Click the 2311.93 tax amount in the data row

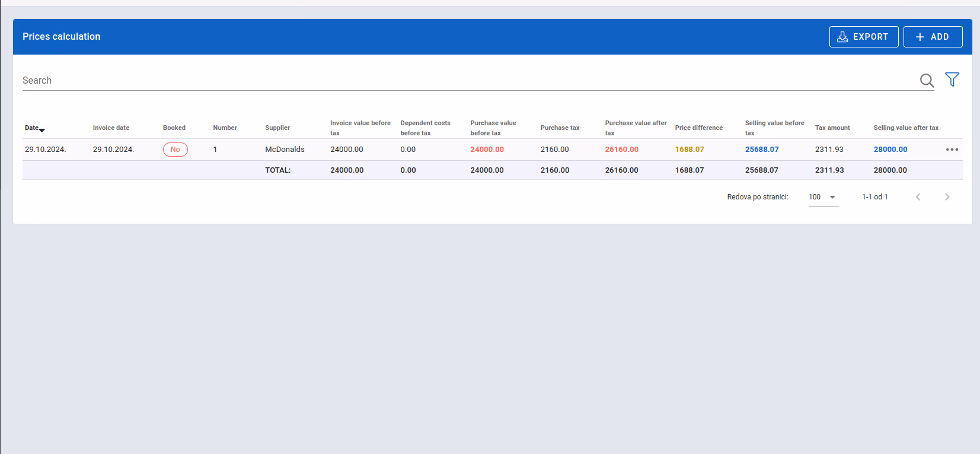(x=829, y=150)
